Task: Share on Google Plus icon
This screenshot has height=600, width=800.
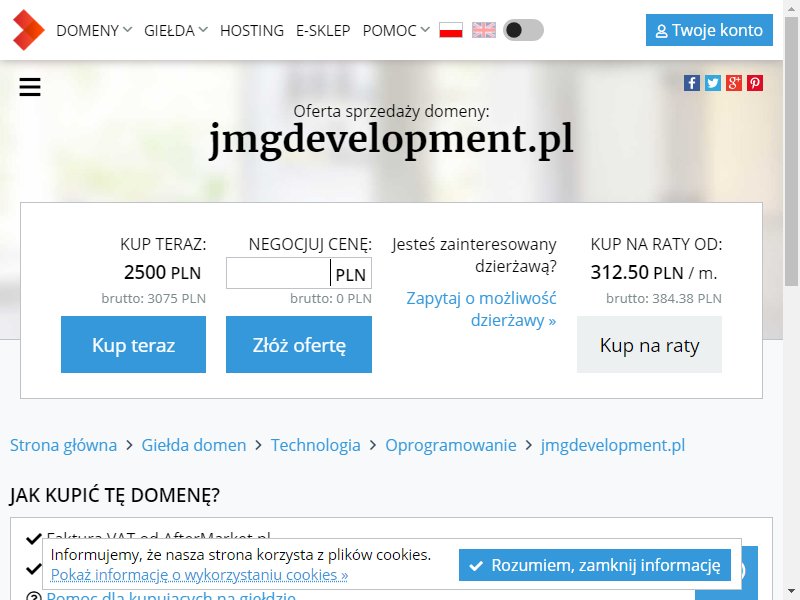Action: (x=734, y=83)
